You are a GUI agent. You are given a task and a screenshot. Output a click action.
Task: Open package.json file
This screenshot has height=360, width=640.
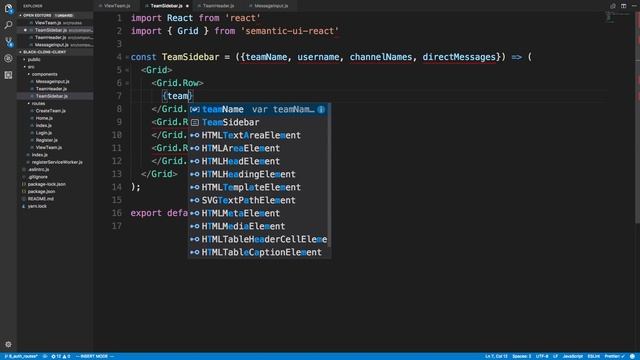click(55, 191)
